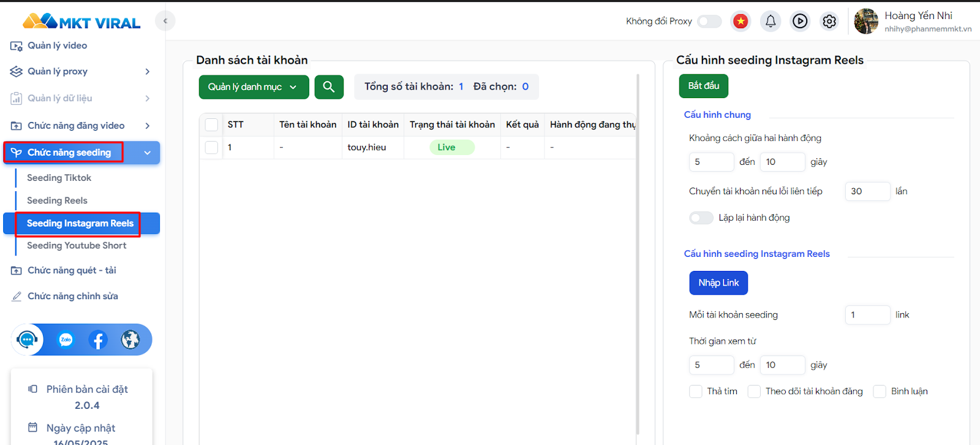980x445 pixels.
Task: Click the proxy management layers icon
Action: (x=17, y=72)
